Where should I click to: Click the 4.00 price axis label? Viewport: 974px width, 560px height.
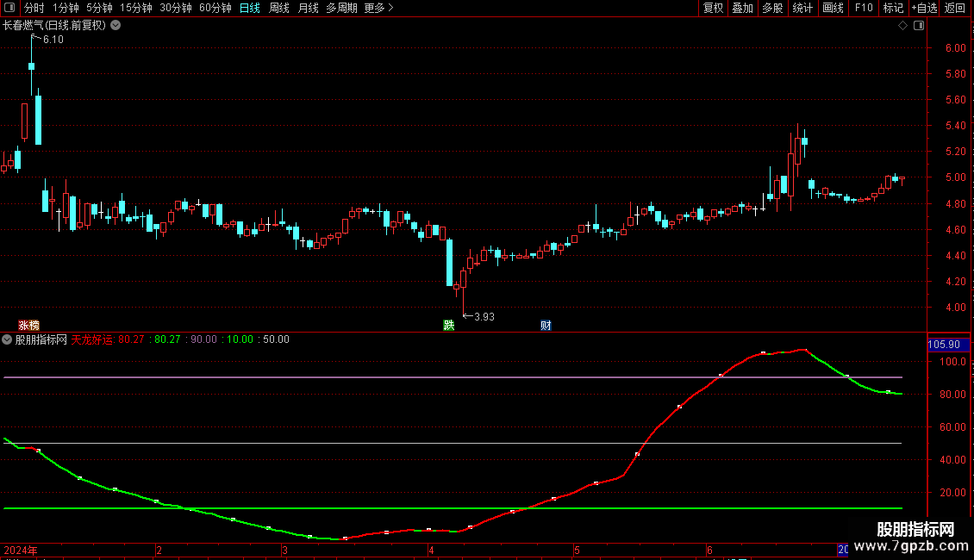(955, 308)
